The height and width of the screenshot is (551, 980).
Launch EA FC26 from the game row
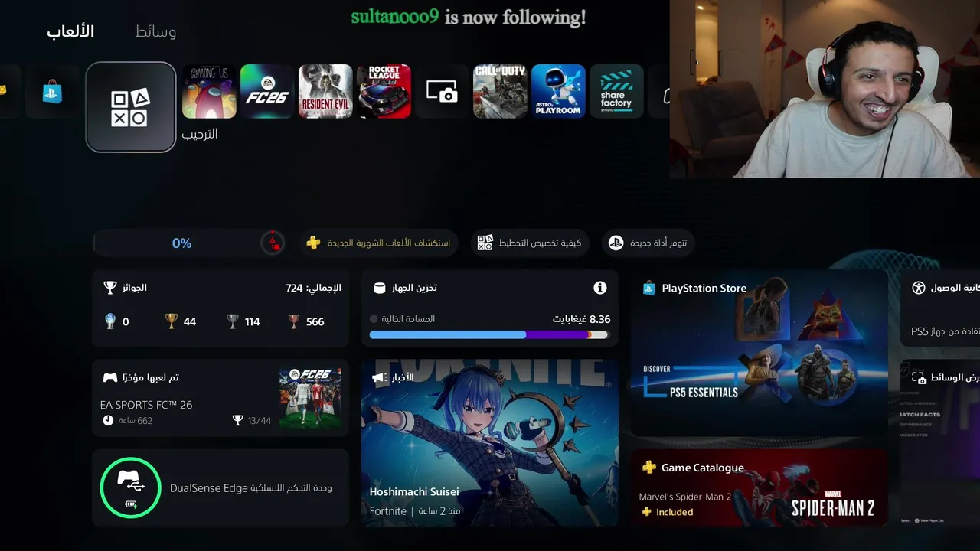[x=267, y=91]
